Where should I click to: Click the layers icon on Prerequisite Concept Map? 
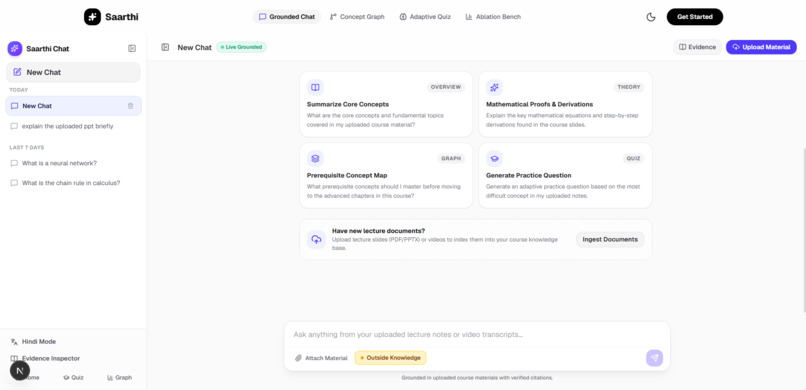tap(315, 158)
